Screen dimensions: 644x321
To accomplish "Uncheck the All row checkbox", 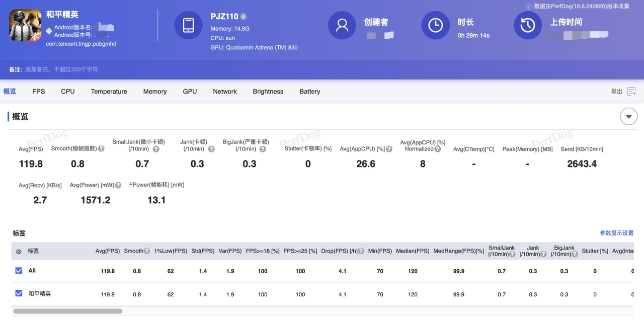I will (19, 270).
